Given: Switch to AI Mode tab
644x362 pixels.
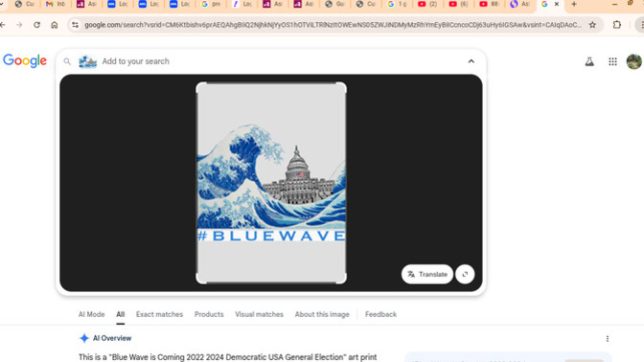Looking at the screenshot, I should click(x=92, y=314).
